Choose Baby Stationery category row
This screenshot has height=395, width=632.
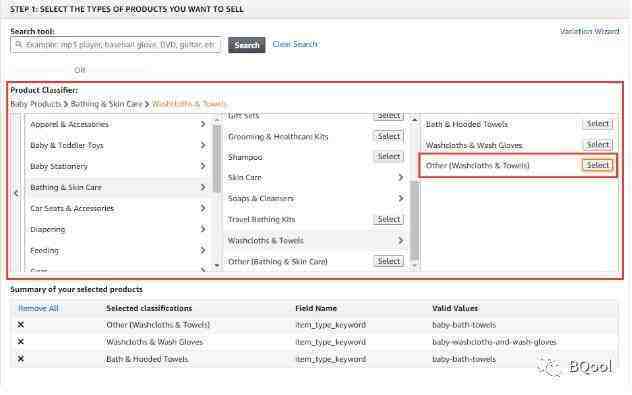click(118, 166)
